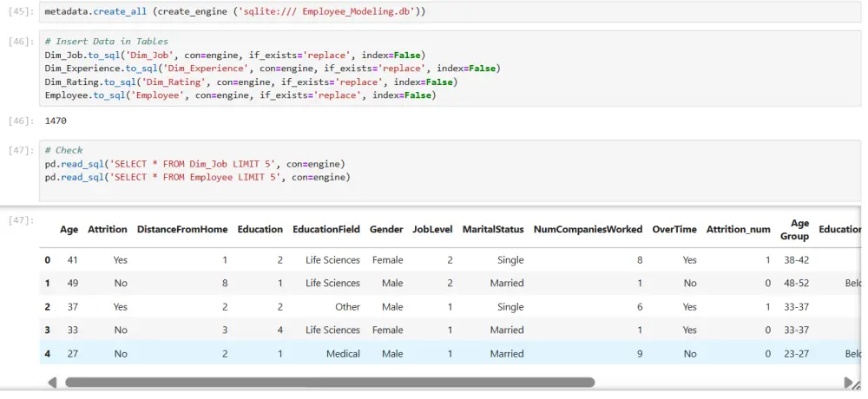
Task: Click the EducationField column header
Action: click(x=325, y=230)
